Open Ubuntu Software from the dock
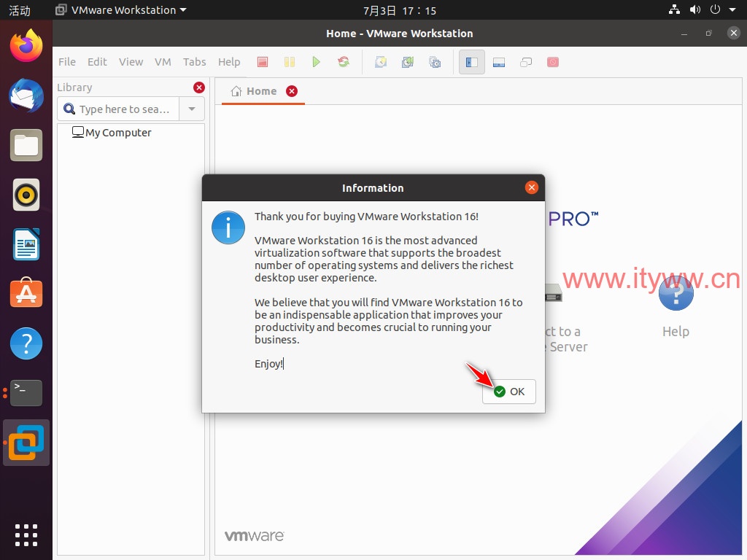Image resolution: width=747 pixels, height=560 pixels. click(26, 293)
